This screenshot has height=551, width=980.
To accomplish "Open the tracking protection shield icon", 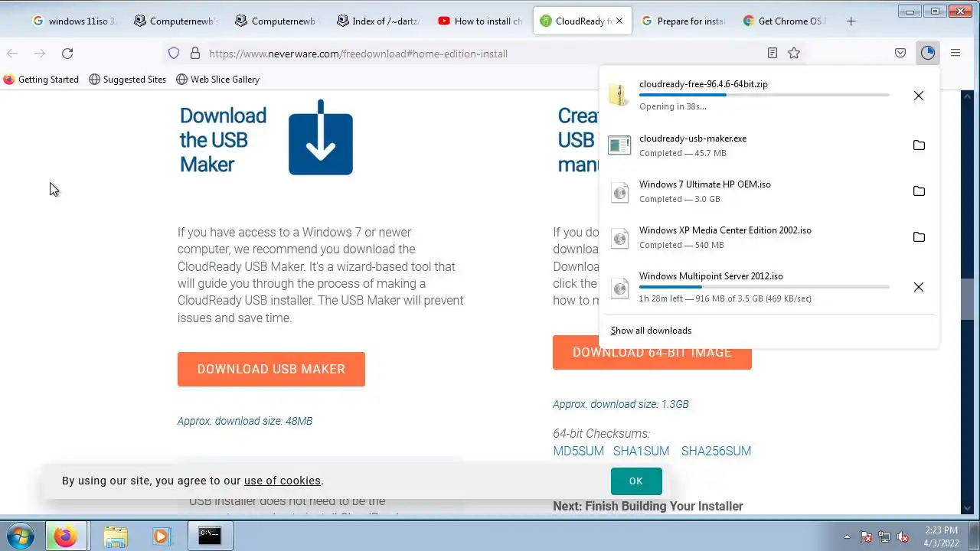I will point(174,53).
